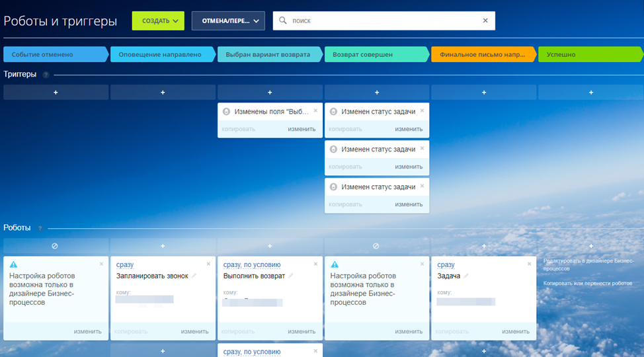Add trigger under Возврат совершен stage
The height and width of the screenshot is (357, 644).
click(x=377, y=93)
